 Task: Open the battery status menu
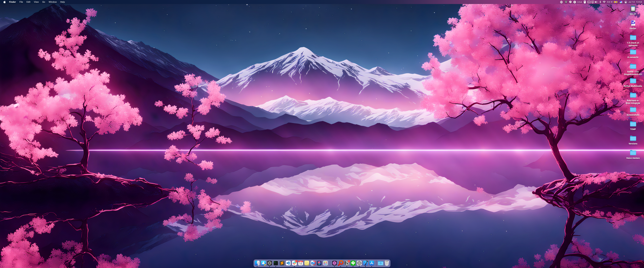615,2
